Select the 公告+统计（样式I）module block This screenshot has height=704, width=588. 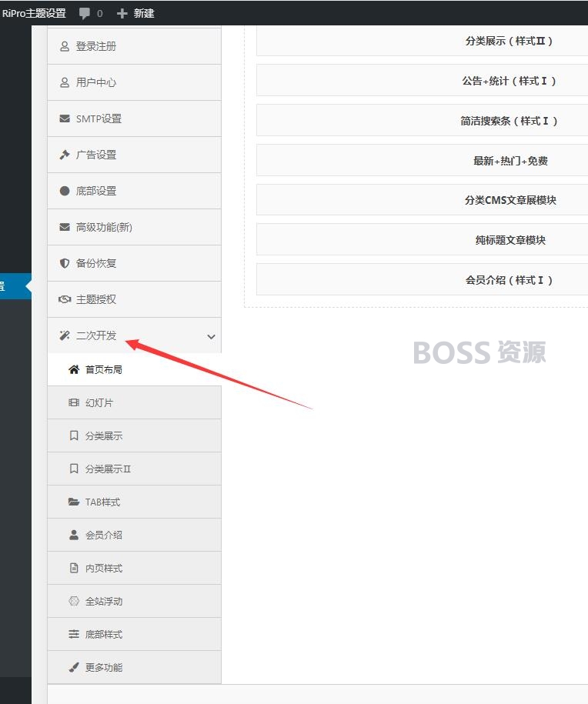[x=423, y=81]
